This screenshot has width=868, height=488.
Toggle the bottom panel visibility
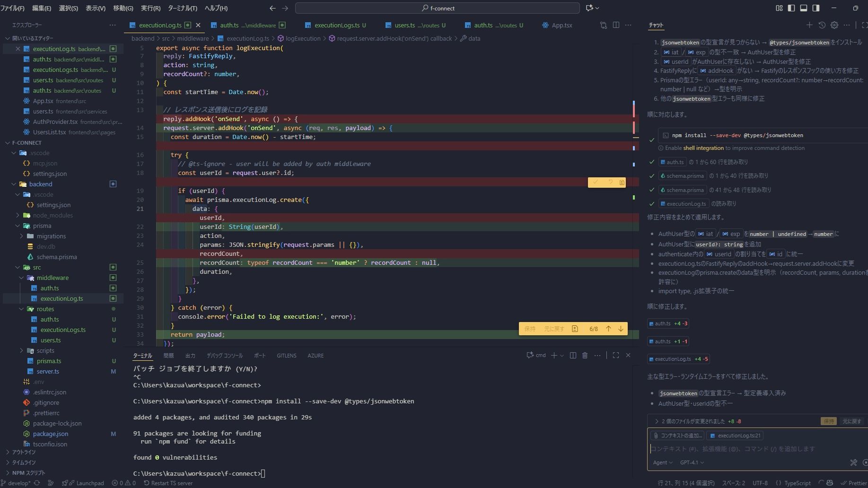point(804,8)
